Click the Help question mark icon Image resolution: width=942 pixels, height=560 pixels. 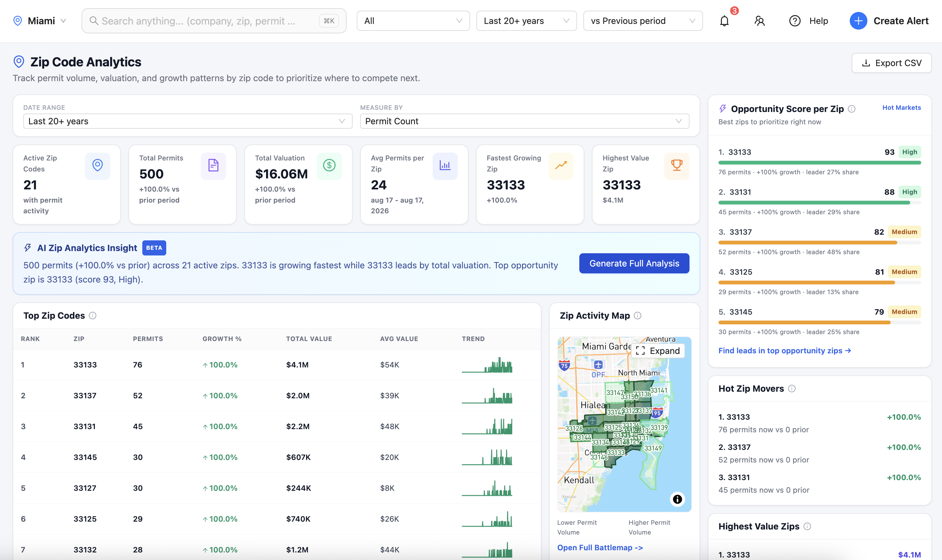point(794,21)
